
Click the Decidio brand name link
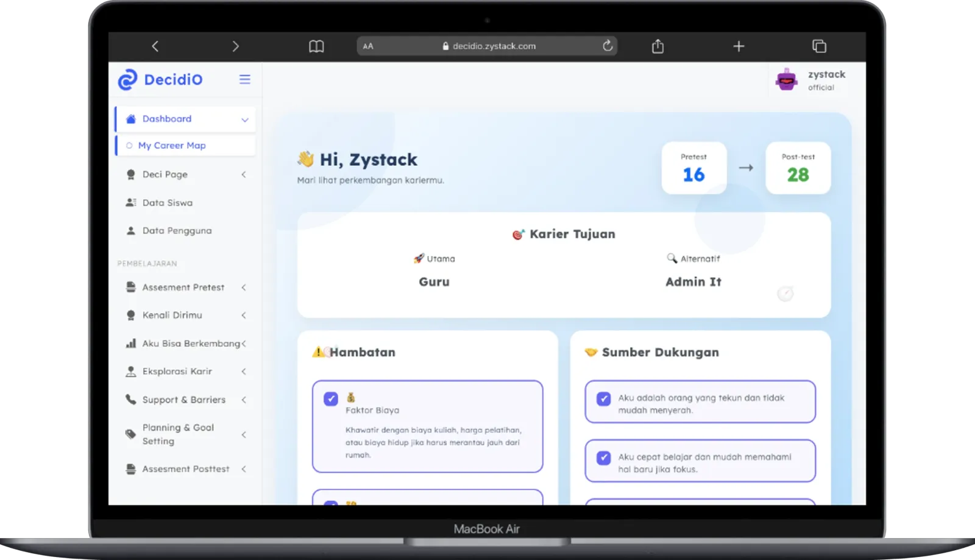point(173,80)
